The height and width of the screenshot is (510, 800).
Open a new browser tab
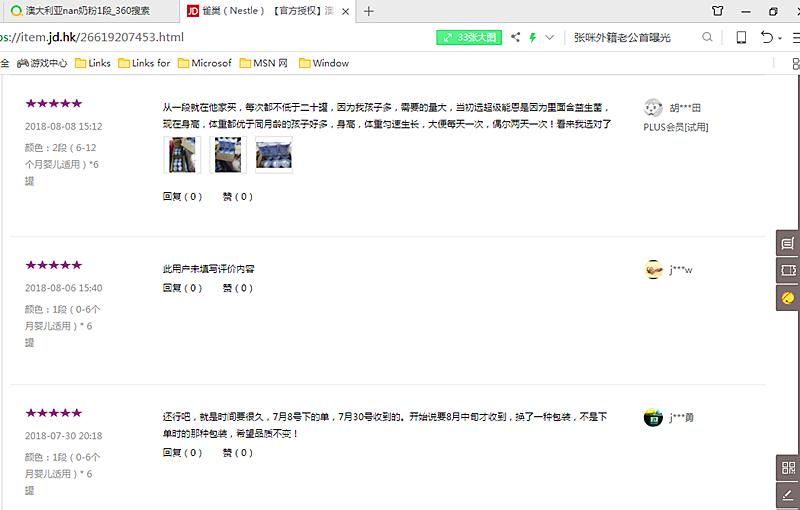pos(369,11)
